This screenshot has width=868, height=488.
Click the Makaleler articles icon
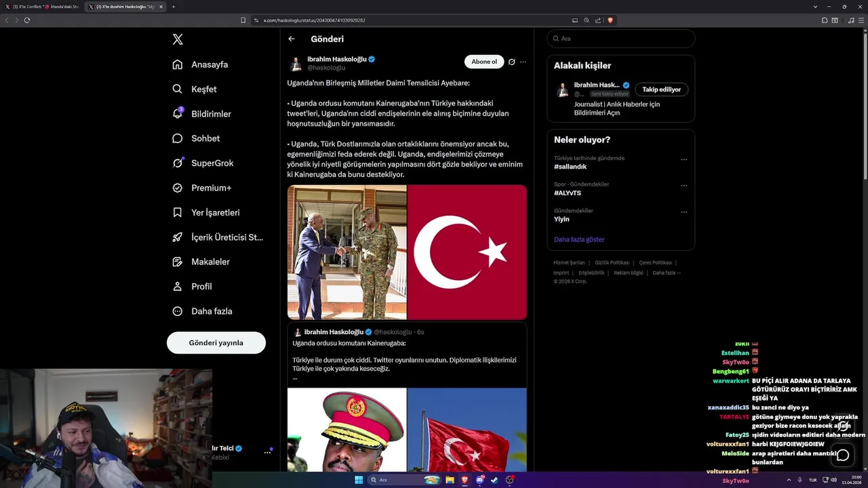177,262
